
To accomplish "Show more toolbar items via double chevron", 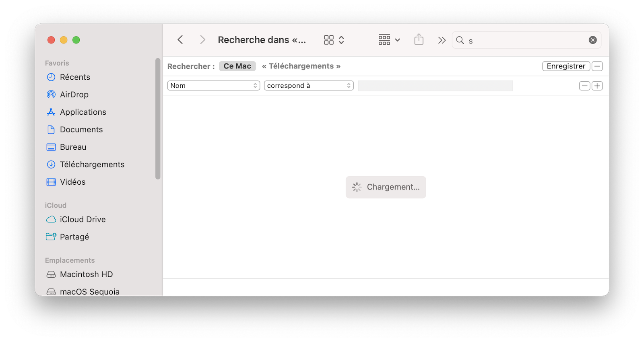I will click(442, 40).
